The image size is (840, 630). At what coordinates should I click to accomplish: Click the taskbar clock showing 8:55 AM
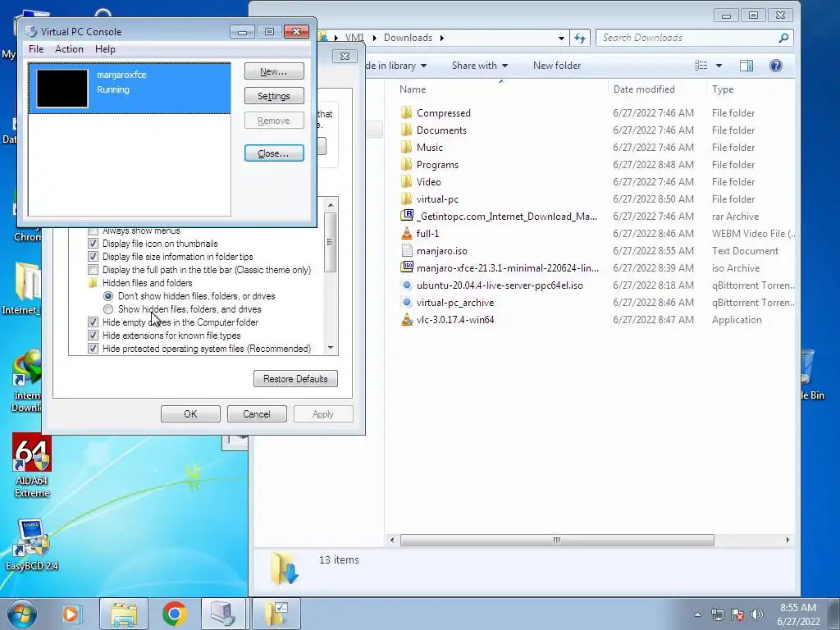click(x=797, y=614)
